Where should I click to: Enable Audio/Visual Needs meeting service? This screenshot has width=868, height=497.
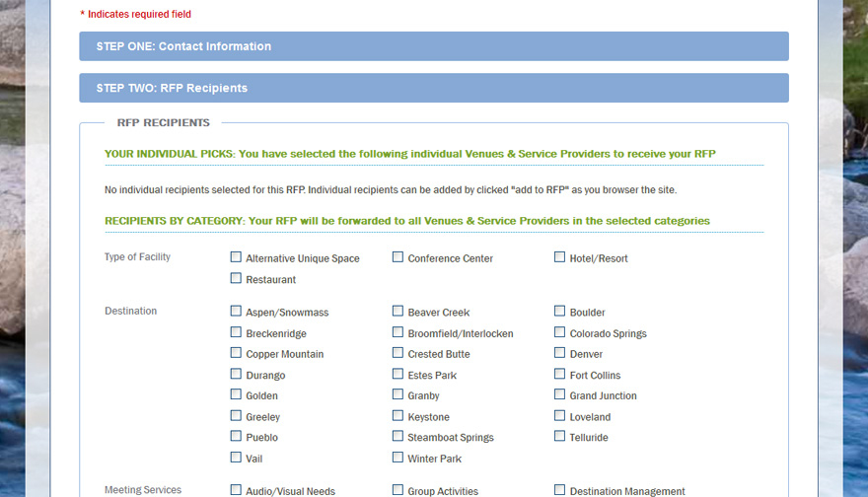[236, 490]
